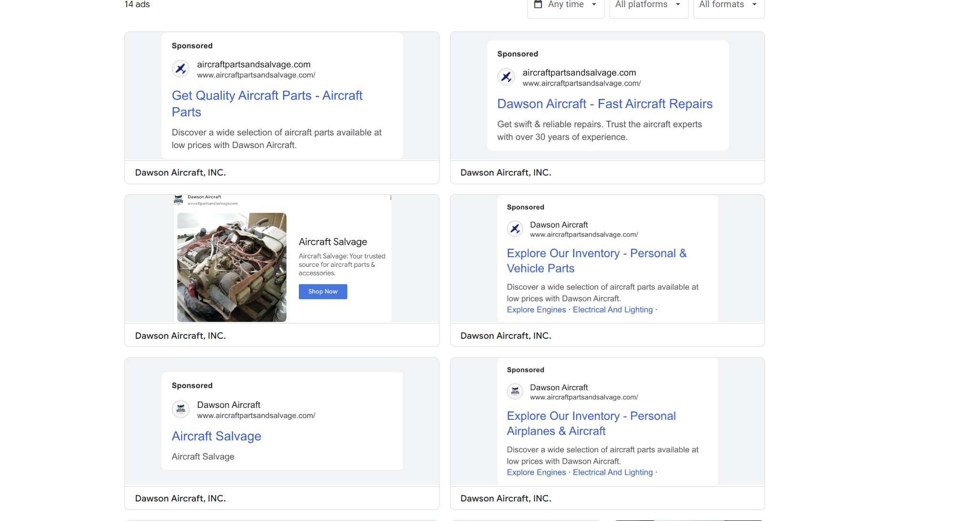
Task: Click Dawson Aircraft, INC. under the engine photo display ad
Action: pos(180,336)
